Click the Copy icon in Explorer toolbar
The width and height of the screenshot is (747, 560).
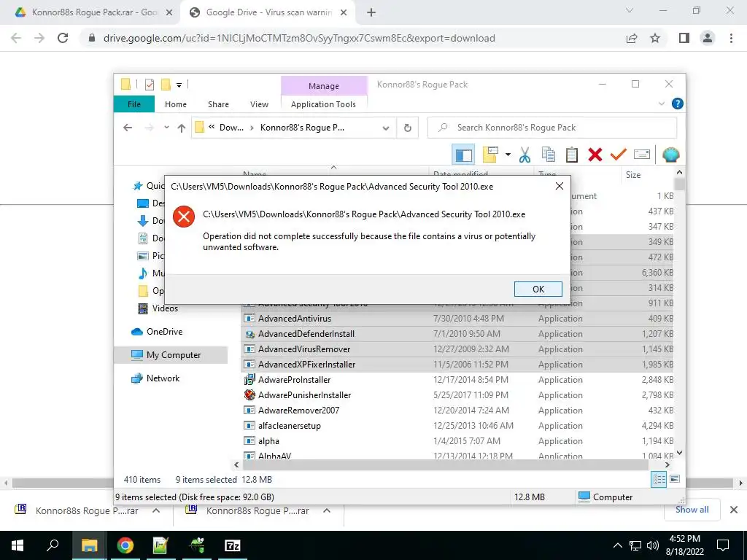(549, 155)
